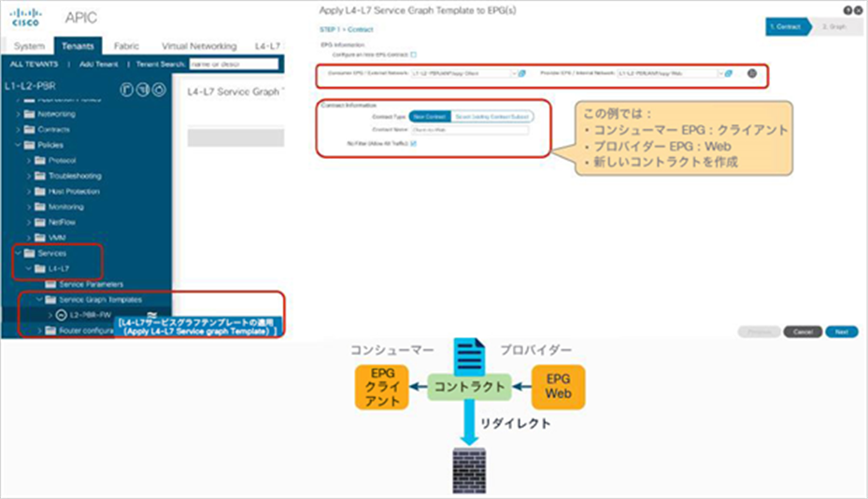
Task: Switch to the Tenants tab
Action: pos(78,46)
